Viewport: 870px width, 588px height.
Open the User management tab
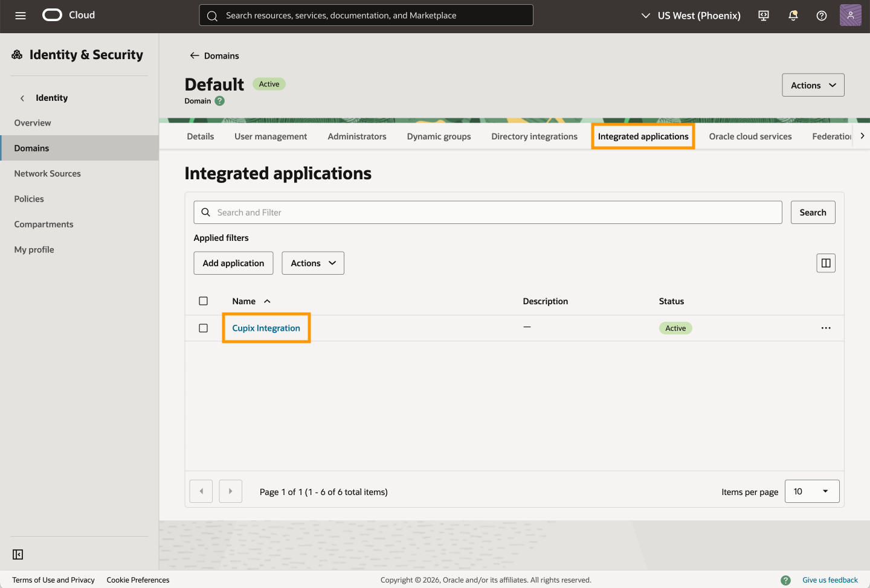click(x=271, y=136)
